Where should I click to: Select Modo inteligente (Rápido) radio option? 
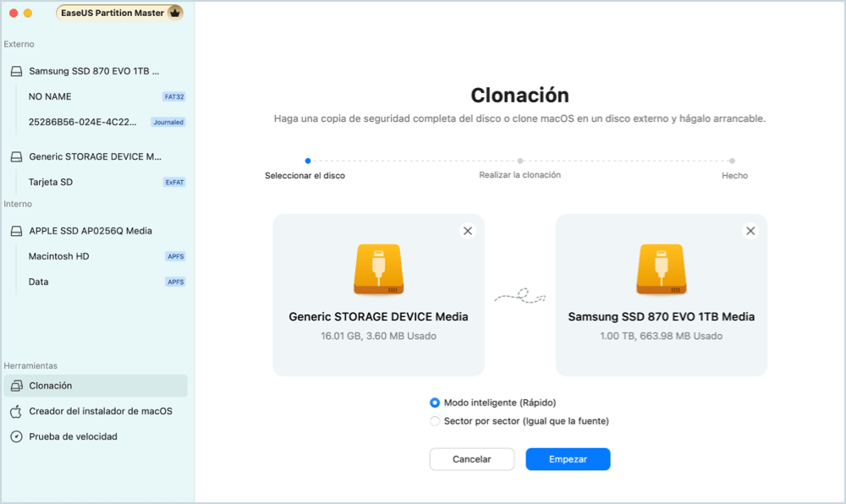[x=435, y=403]
